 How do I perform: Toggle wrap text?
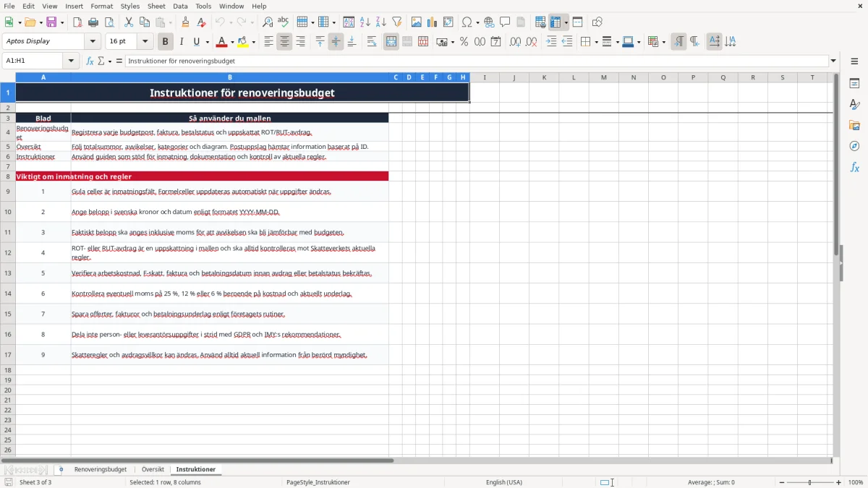pos(372,42)
